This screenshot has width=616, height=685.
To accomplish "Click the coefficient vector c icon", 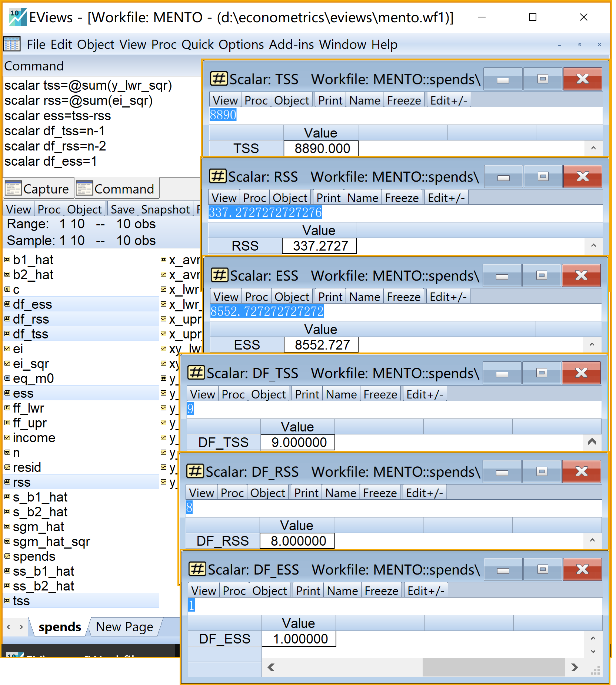I will (7, 289).
